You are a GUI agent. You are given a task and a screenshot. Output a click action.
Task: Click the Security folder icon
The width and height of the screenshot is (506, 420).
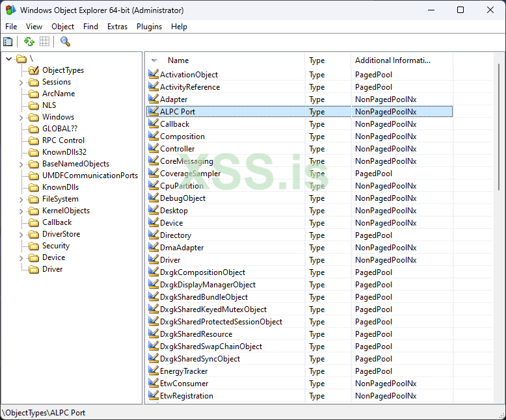point(34,246)
